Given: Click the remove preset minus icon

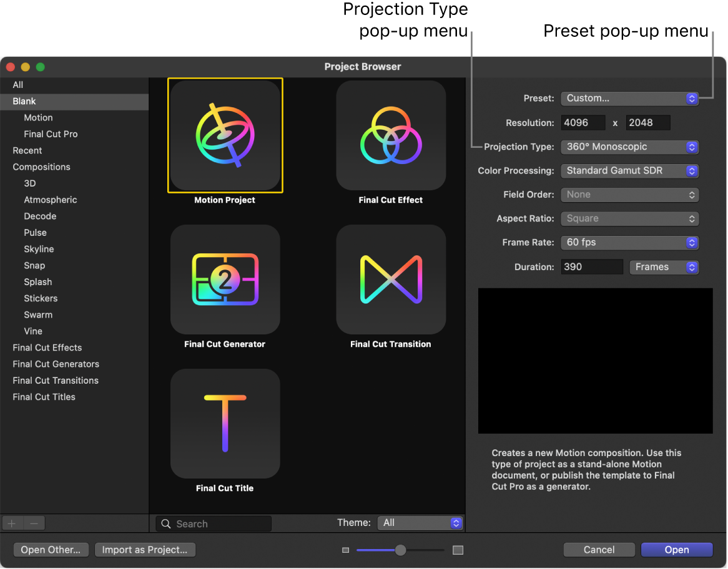Looking at the screenshot, I should (34, 523).
